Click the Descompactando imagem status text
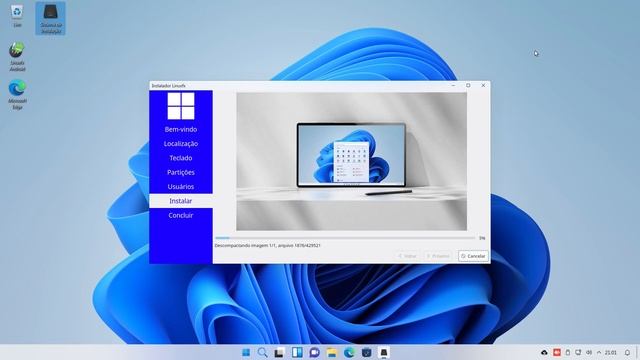640x360 pixels. click(268, 246)
